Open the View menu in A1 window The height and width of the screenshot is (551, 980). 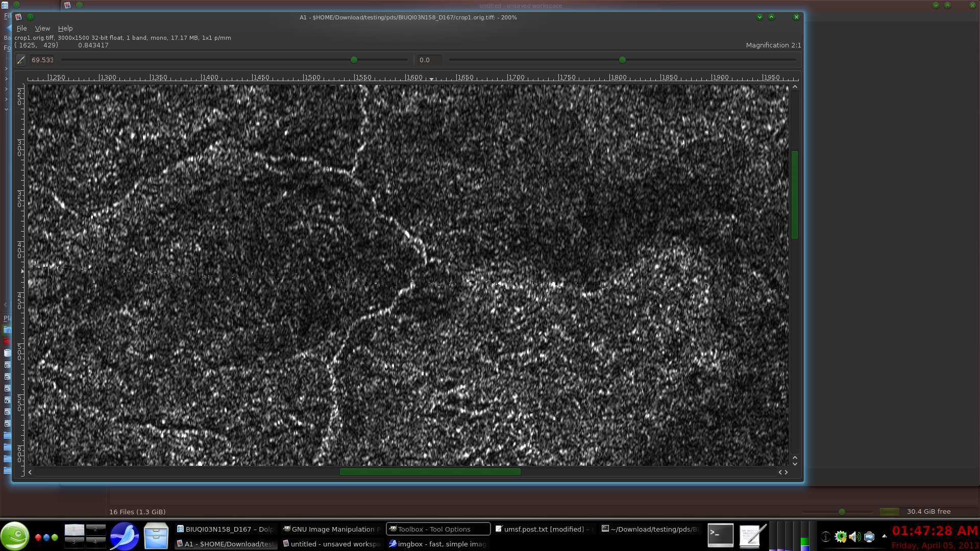pos(42,29)
